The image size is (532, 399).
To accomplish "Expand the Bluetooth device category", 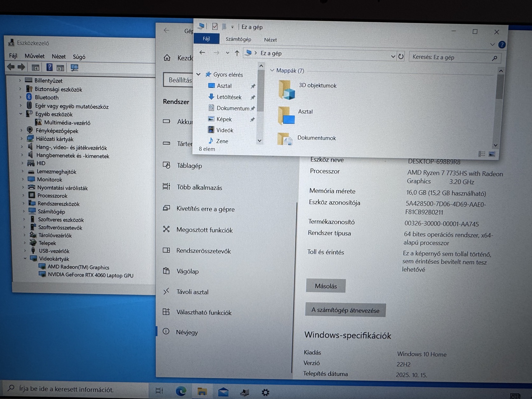I will (x=20, y=97).
